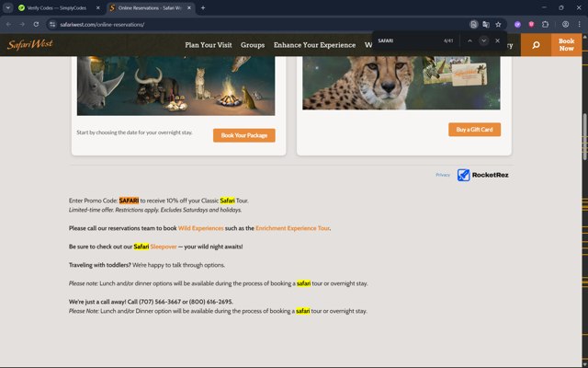Open the Wild Experiences link
This screenshot has width=588, height=368.
coord(200,228)
